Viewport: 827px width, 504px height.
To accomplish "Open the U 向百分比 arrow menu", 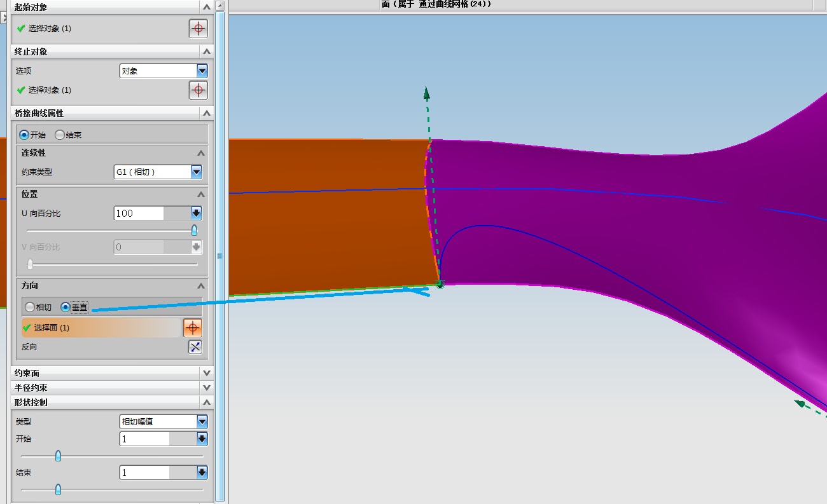I will coord(197,213).
